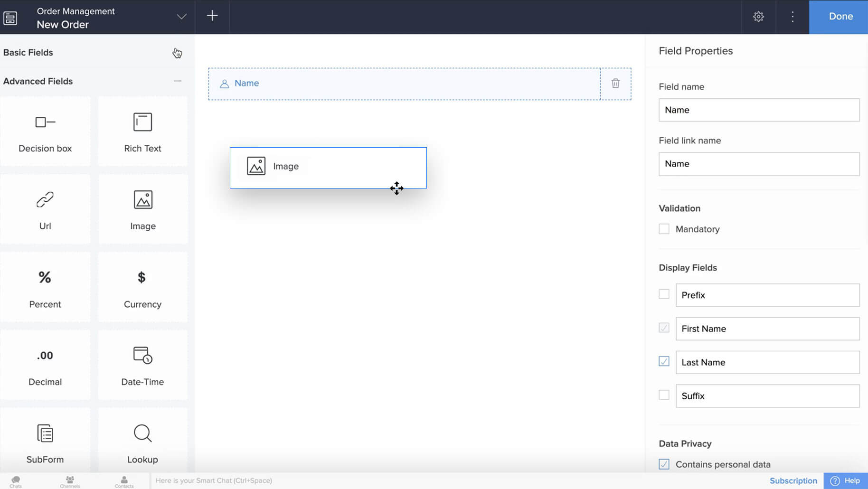Open form settings with the gear icon
Image resolution: width=868 pixels, height=489 pixels.
[758, 17]
